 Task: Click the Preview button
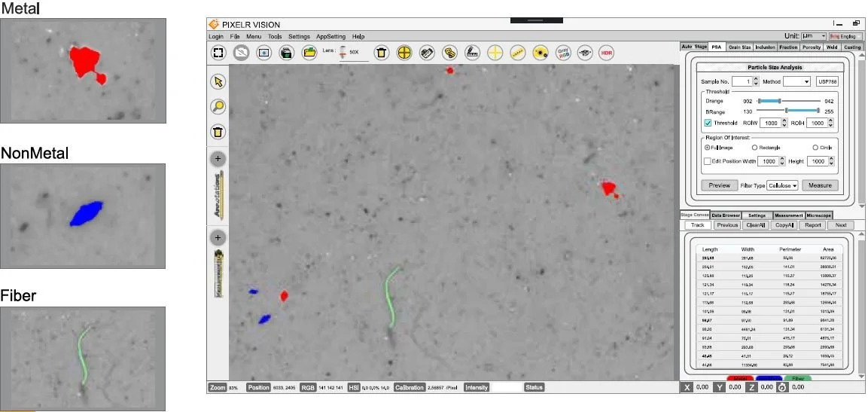click(719, 185)
